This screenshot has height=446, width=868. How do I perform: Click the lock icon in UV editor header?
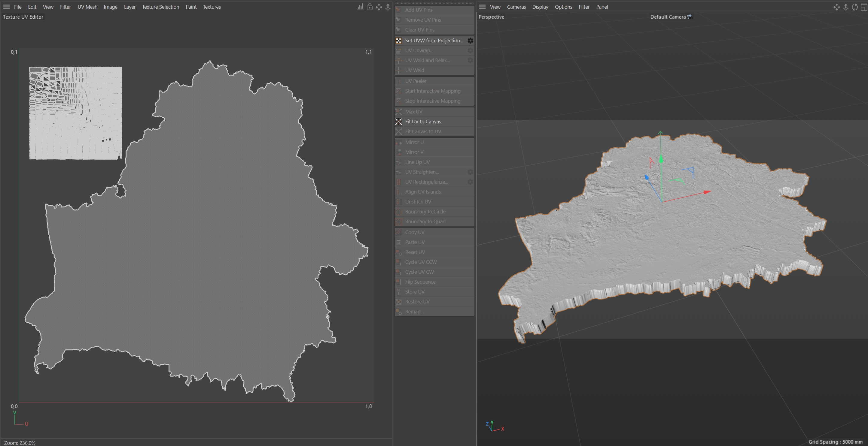[370, 7]
